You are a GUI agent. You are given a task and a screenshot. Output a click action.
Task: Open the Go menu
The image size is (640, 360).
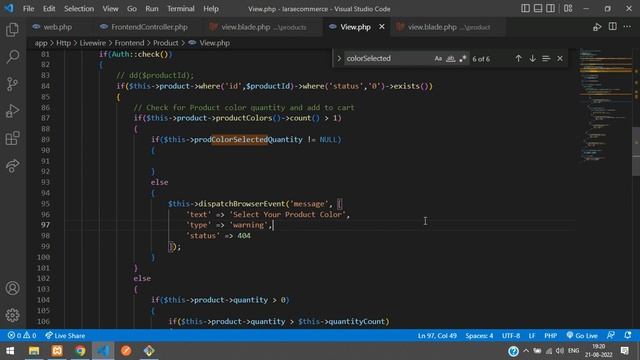pos(131,9)
